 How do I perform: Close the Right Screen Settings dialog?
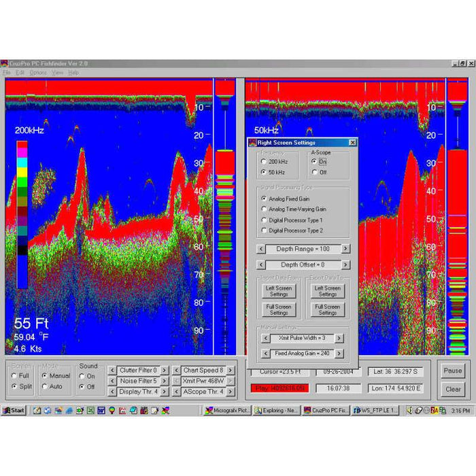point(352,143)
